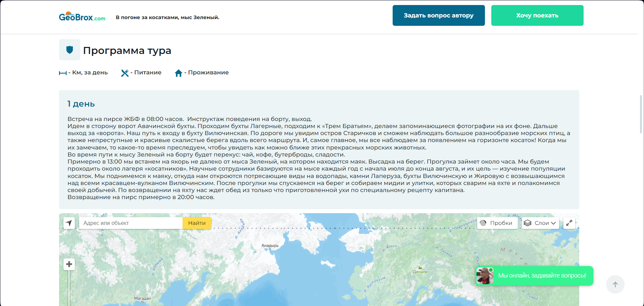Click the Программа тура heading
This screenshot has height=306, width=644.
tap(127, 51)
